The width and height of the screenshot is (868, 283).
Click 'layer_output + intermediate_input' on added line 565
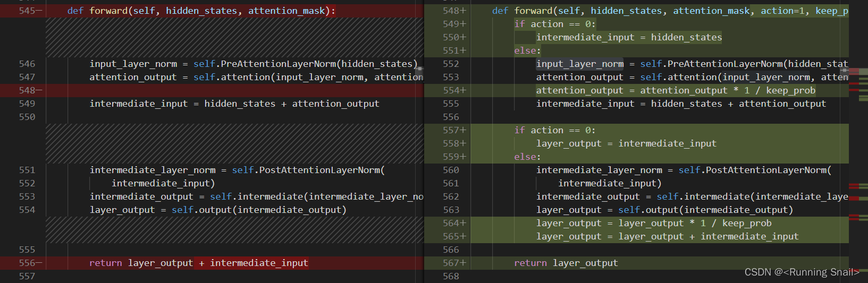pos(709,236)
